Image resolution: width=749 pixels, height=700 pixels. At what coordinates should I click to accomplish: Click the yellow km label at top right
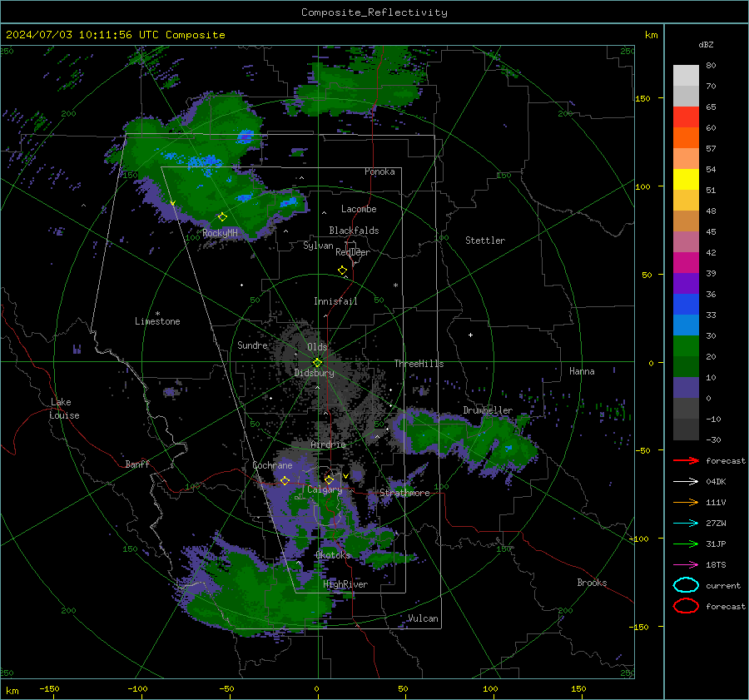pos(651,35)
